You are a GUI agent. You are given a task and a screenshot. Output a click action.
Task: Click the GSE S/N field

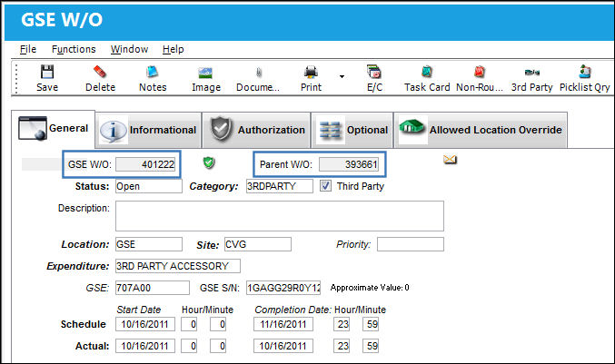(x=283, y=288)
